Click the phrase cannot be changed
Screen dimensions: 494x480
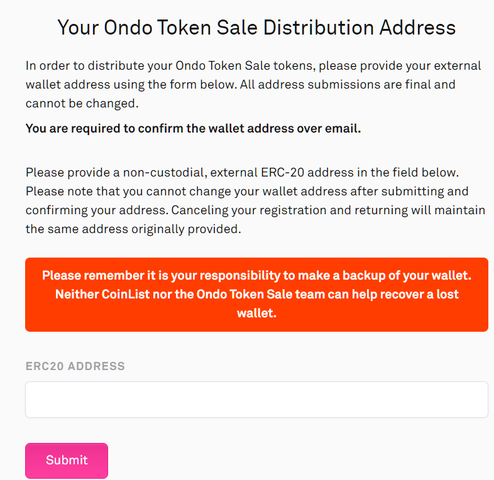coord(82,103)
